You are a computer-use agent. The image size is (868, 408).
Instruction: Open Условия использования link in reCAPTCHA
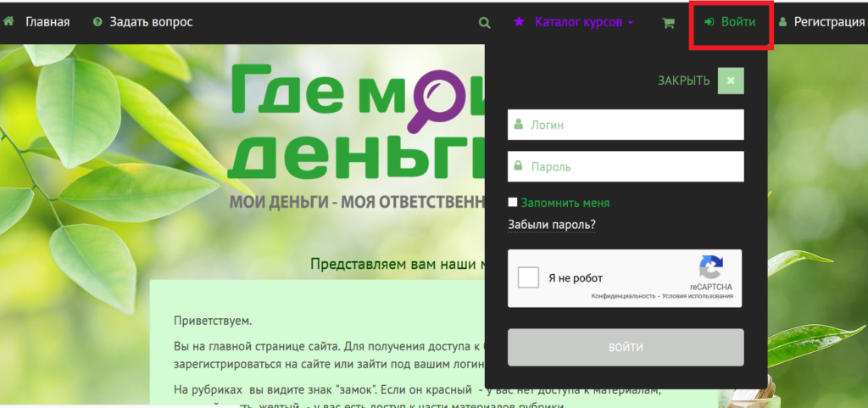697,296
